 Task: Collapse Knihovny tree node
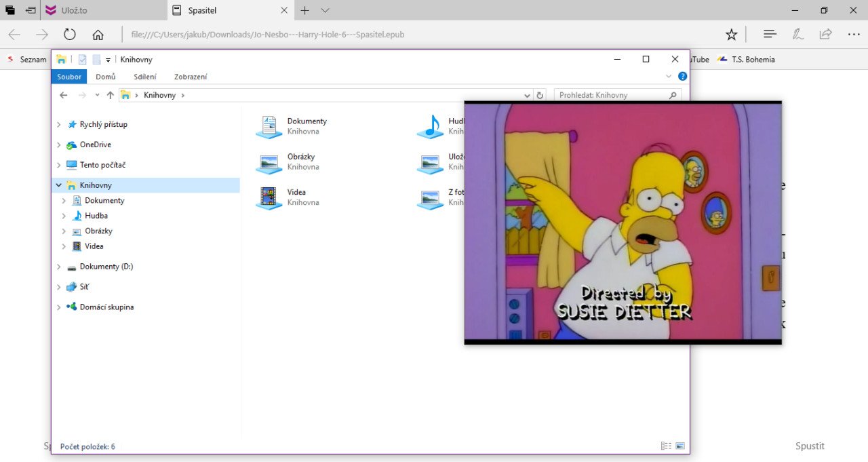tap(58, 185)
